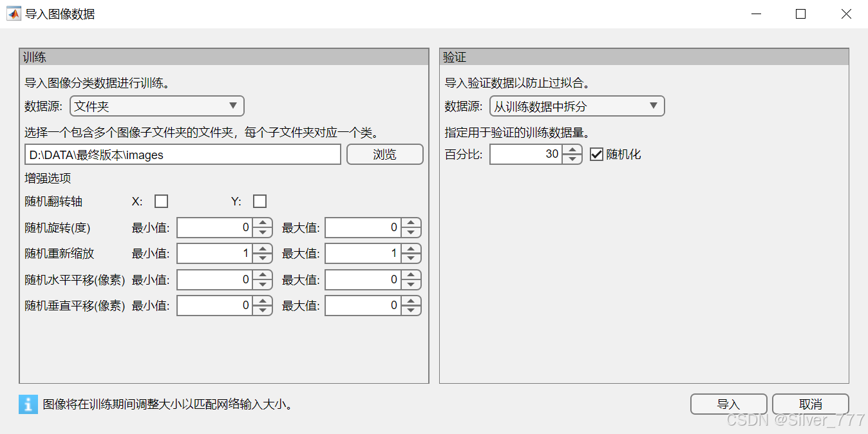Open the training 数据源 dropdown showing 文件夹

tap(157, 106)
